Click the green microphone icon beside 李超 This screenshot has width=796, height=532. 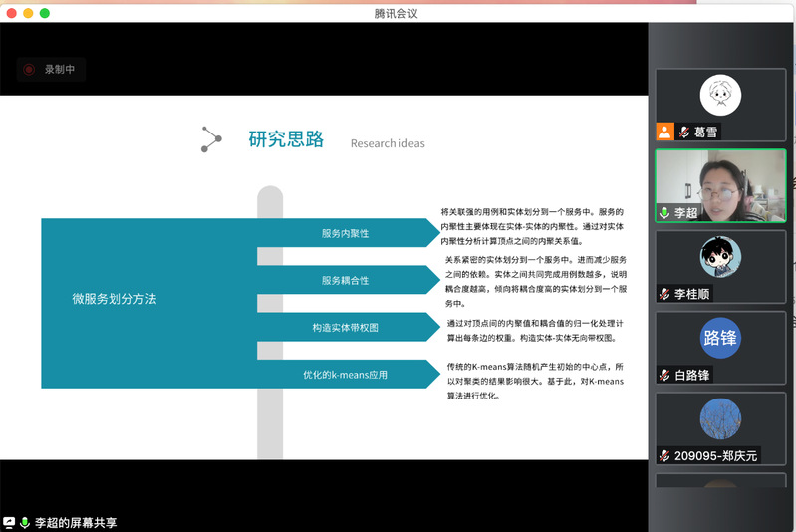coord(664,213)
